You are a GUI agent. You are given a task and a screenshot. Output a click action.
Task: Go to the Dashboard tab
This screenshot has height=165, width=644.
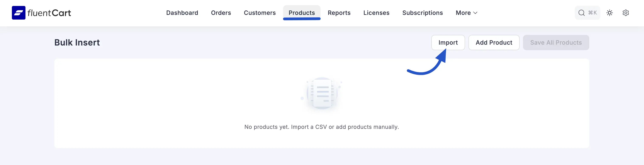[182, 13]
